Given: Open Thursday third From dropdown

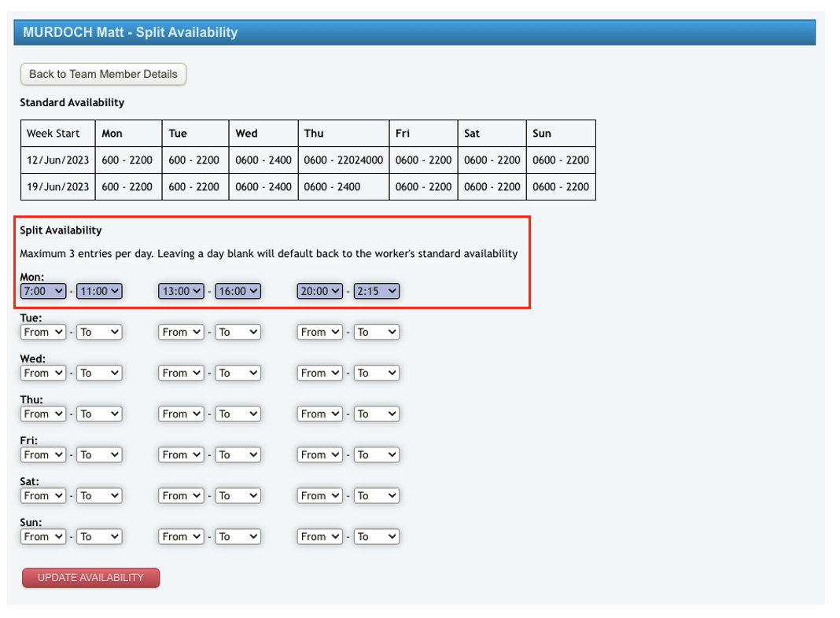Looking at the screenshot, I should (320, 414).
